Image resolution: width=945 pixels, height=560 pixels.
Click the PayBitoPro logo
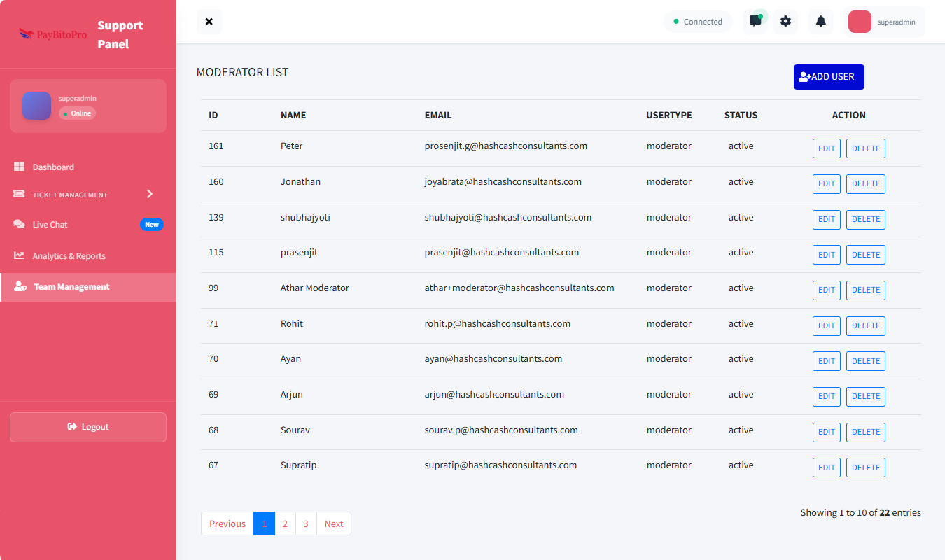point(53,34)
